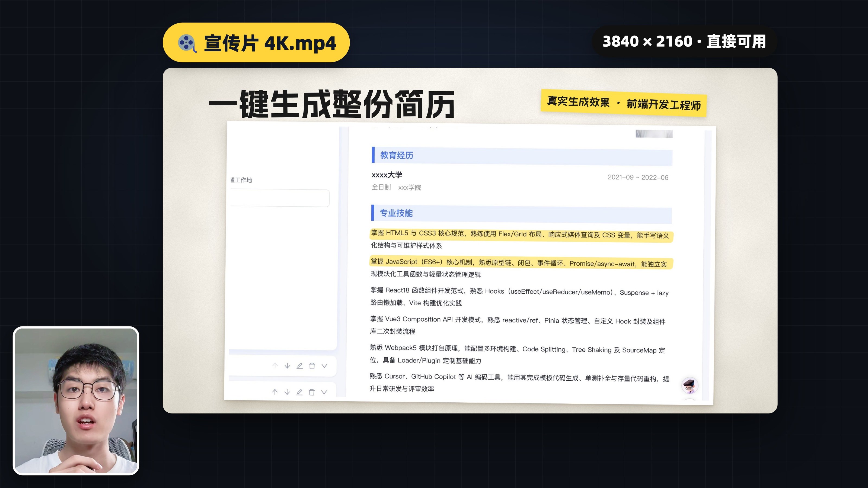Click the xxx学院 text
The width and height of the screenshot is (868, 488).
pyautogui.click(x=409, y=188)
